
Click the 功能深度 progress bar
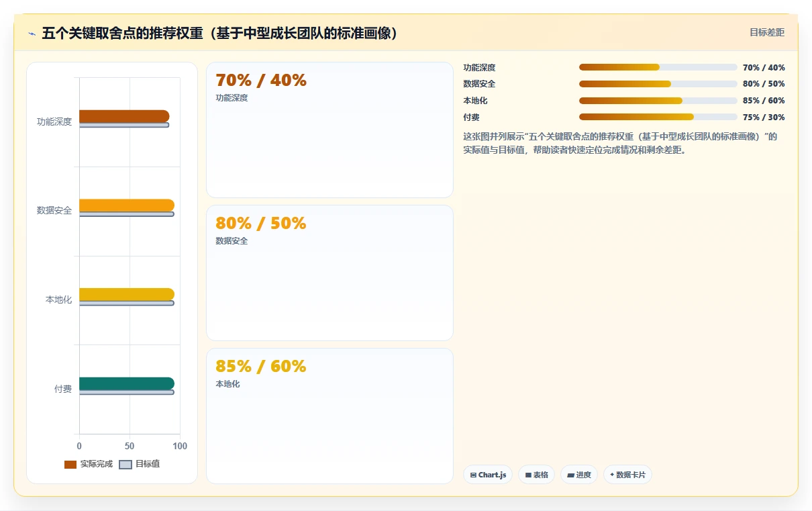658,67
